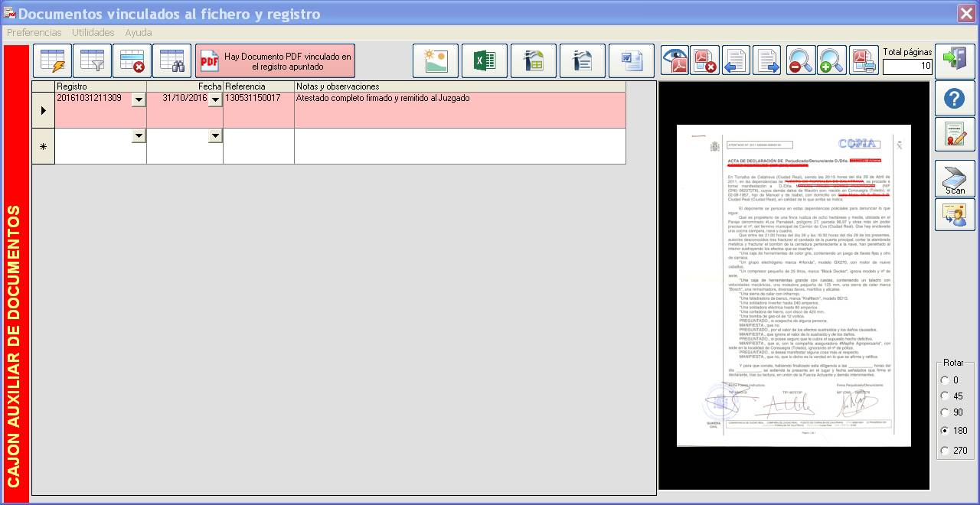
Task: Select the 270 degree rotation option
Action: click(x=945, y=451)
